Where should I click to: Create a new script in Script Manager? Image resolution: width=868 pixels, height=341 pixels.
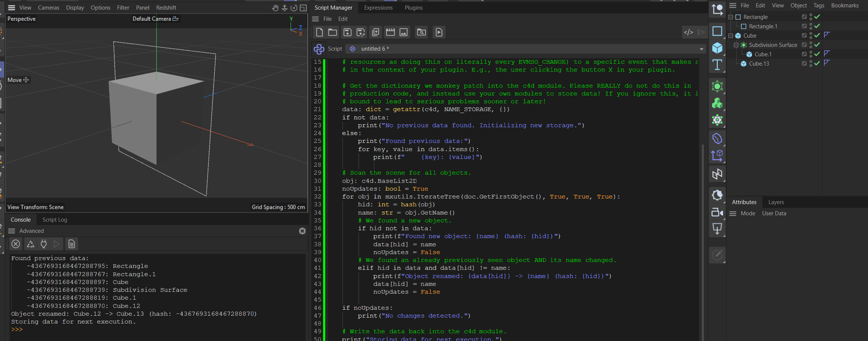(x=320, y=32)
